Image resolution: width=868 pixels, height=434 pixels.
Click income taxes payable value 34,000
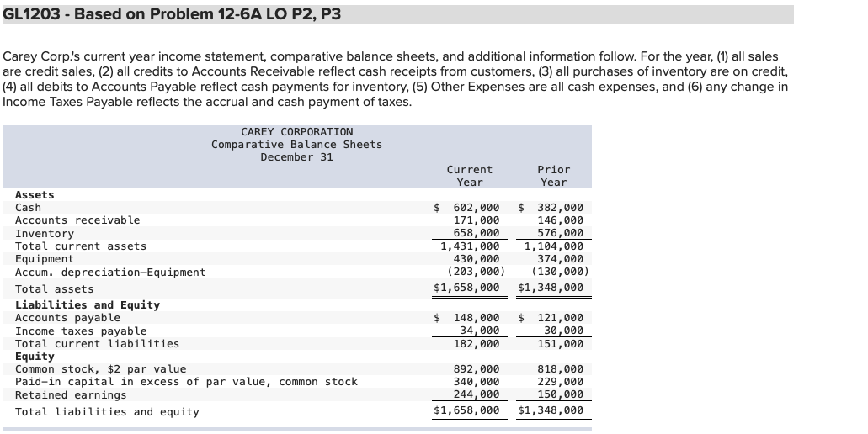(x=479, y=330)
